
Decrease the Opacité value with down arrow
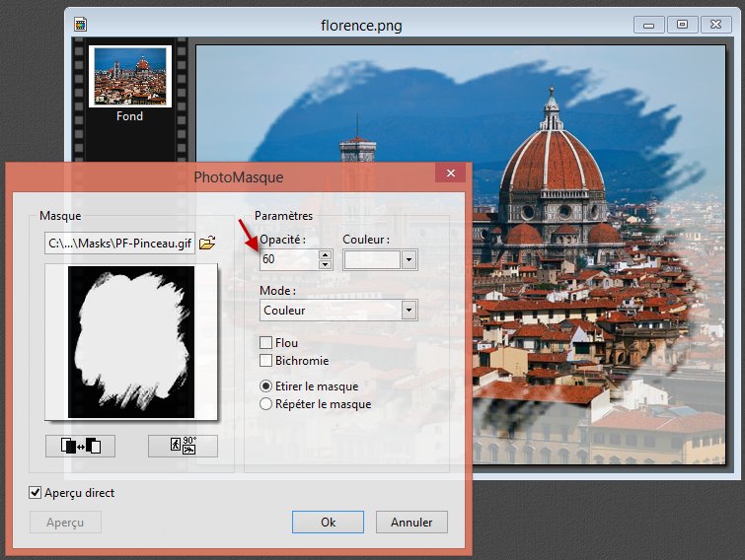coord(326,264)
